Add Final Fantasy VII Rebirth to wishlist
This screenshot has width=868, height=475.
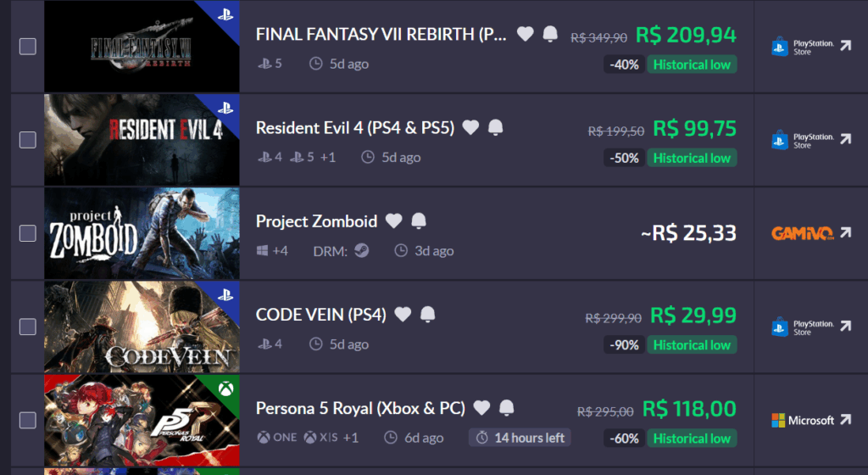point(526,34)
